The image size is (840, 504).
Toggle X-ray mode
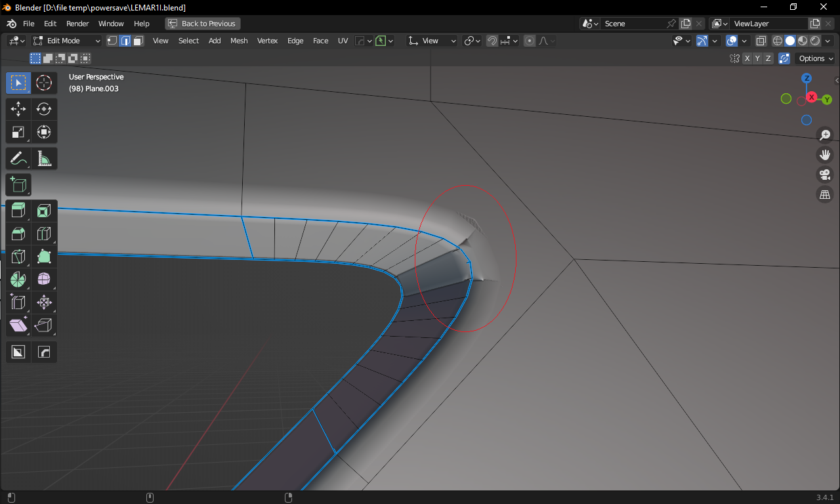point(761,41)
